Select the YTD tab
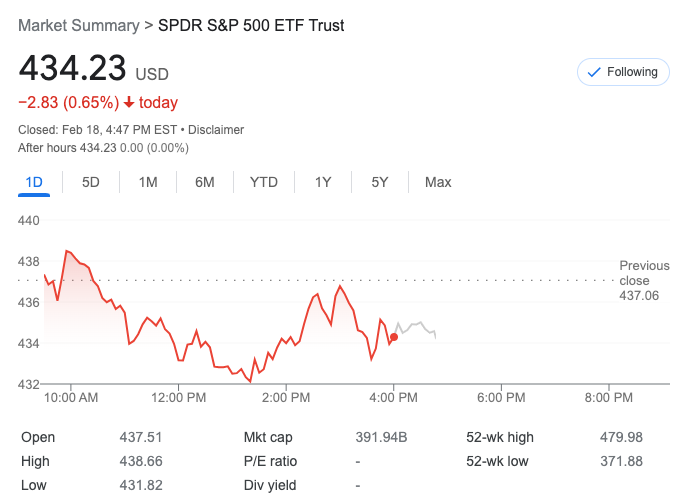Screen dimensions: 692x504 264,182
